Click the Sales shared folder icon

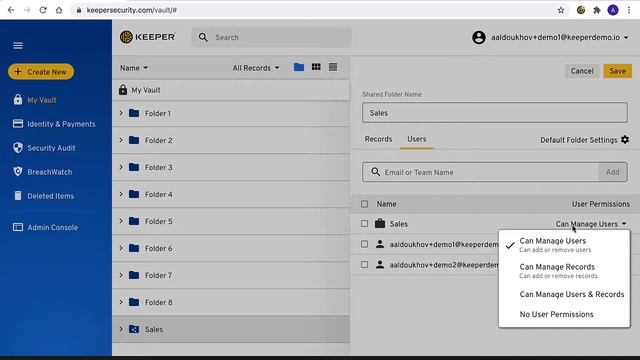(x=134, y=329)
